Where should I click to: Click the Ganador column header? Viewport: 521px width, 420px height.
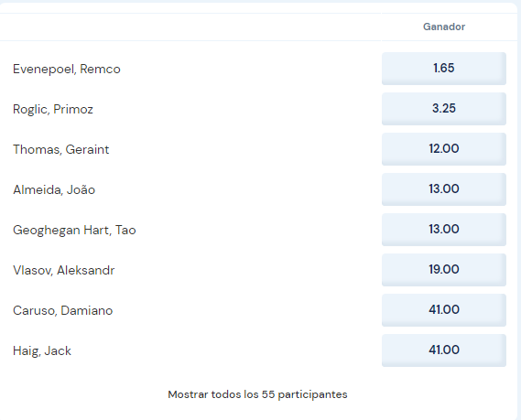click(x=444, y=27)
